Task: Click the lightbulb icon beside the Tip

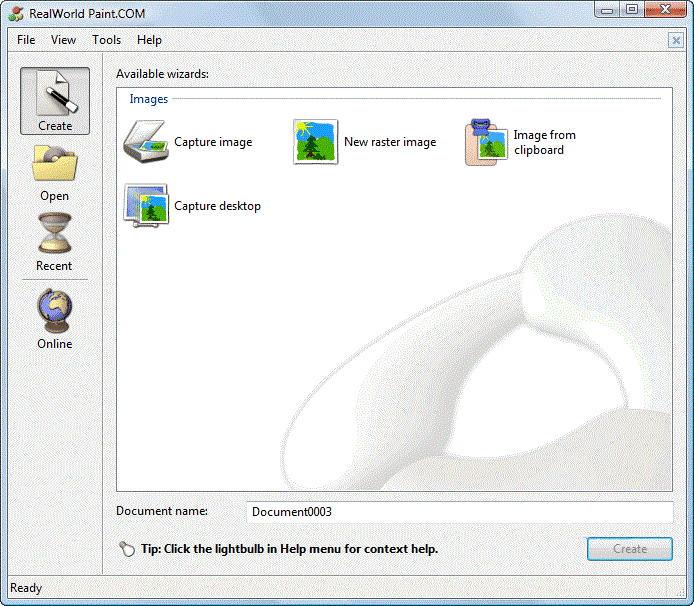Action: click(x=127, y=549)
